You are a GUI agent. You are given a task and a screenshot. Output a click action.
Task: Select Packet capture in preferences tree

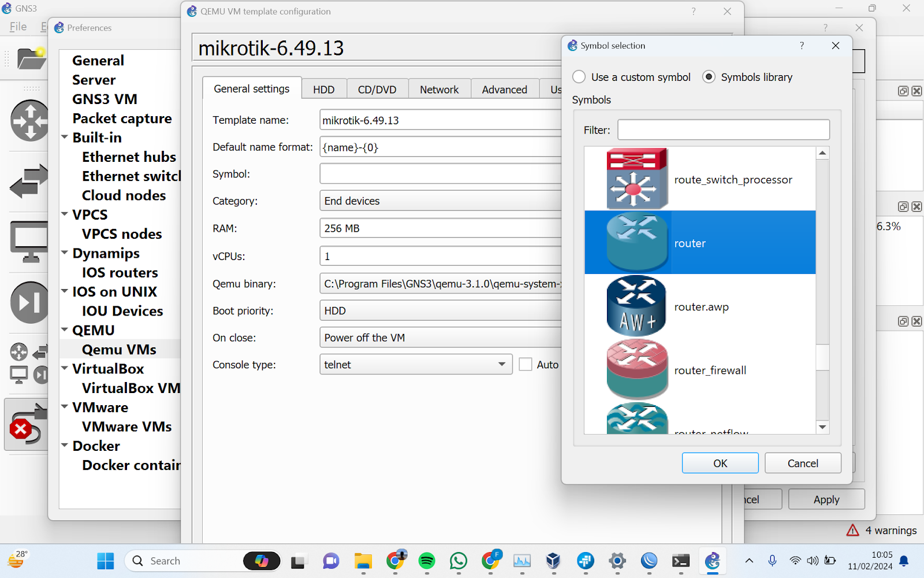point(122,118)
